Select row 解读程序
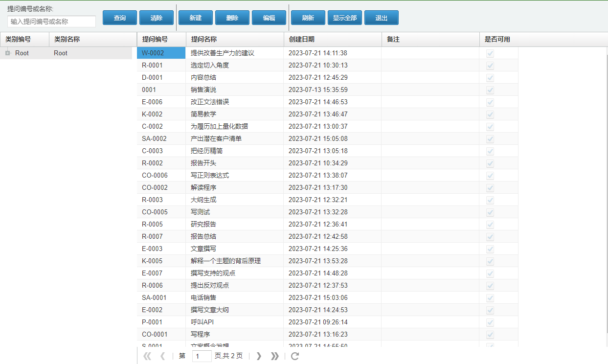Image resolution: width=608 pixels, height=364 pixels. pos(328,187)
